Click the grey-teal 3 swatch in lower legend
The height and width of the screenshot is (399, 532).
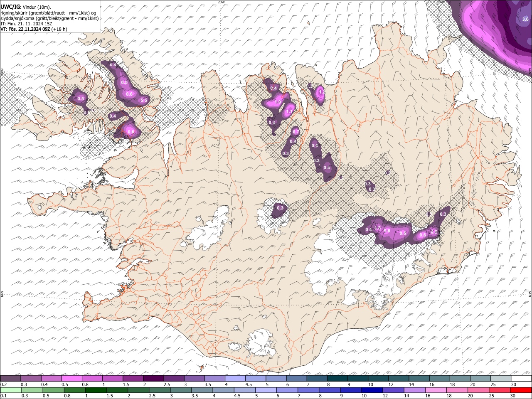181,390
